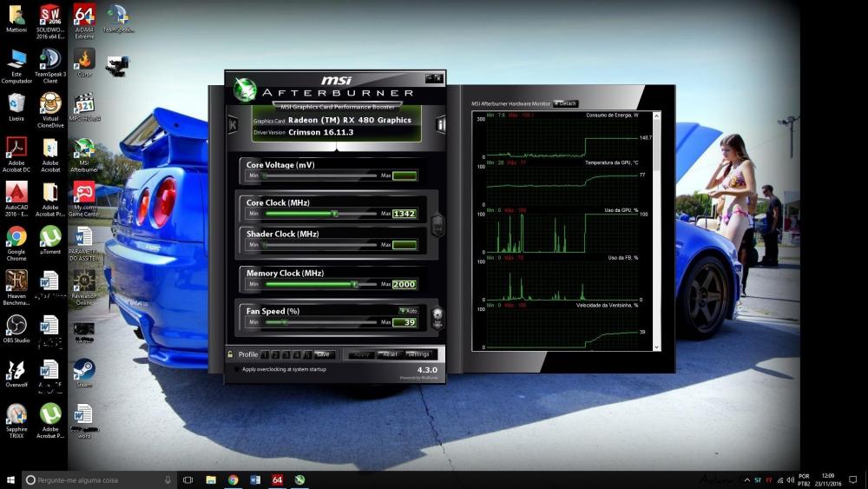Click the hardware monitor scrollbar down arrow
The height and width of the screenshot is (489, 868).
(657, 346)
